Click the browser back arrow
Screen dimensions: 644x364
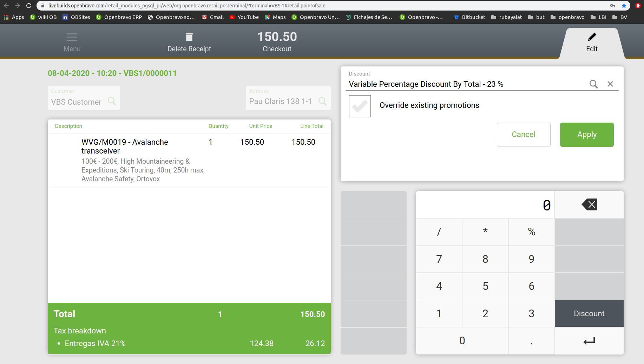pos(6,6)
